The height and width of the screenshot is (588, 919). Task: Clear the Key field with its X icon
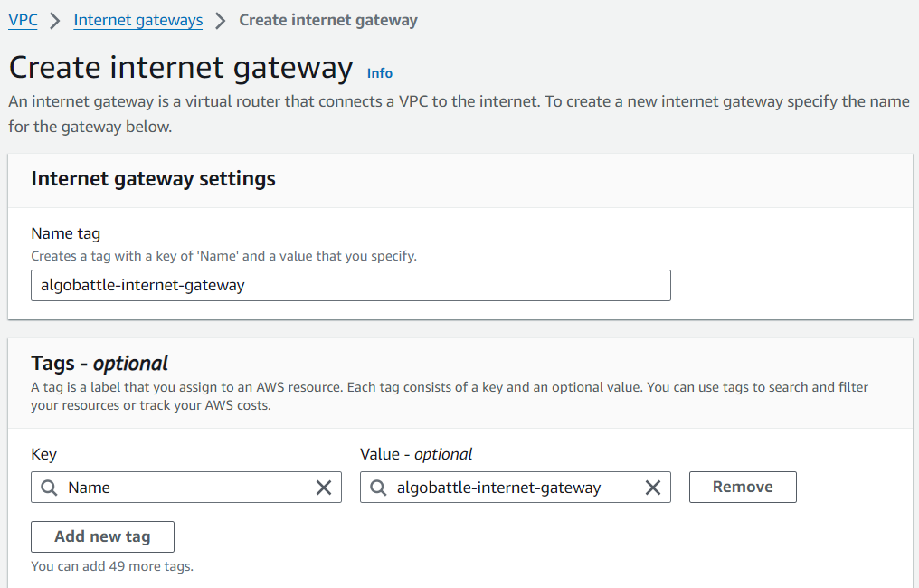[x=324, y=487]
